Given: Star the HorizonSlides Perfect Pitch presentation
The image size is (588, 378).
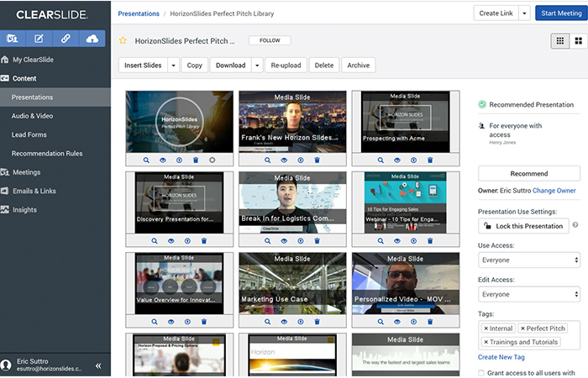Looking at the screenshot, I should (123, 40).
